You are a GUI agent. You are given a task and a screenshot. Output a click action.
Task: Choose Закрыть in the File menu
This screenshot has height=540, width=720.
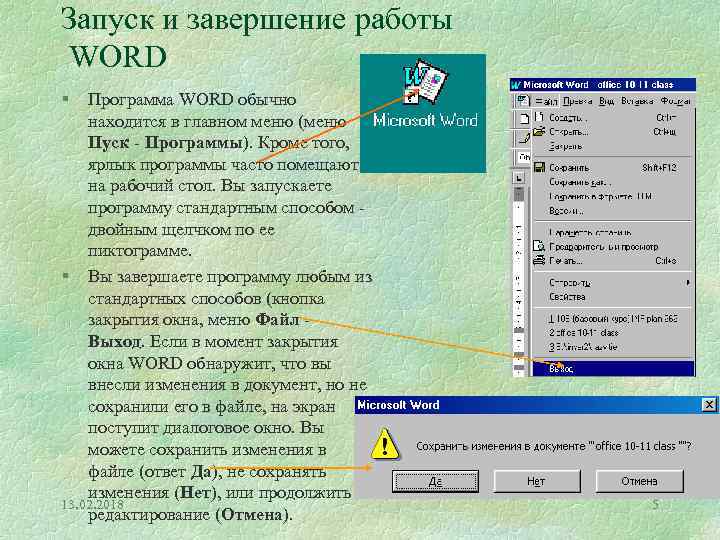point(613,146)
